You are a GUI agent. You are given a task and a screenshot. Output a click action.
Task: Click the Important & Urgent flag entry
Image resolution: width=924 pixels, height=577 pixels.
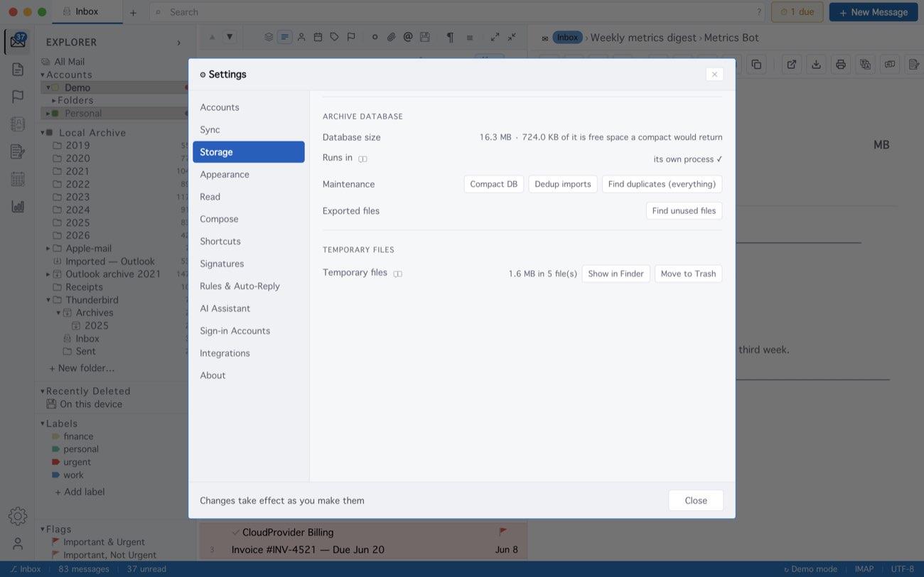[104, 542]
